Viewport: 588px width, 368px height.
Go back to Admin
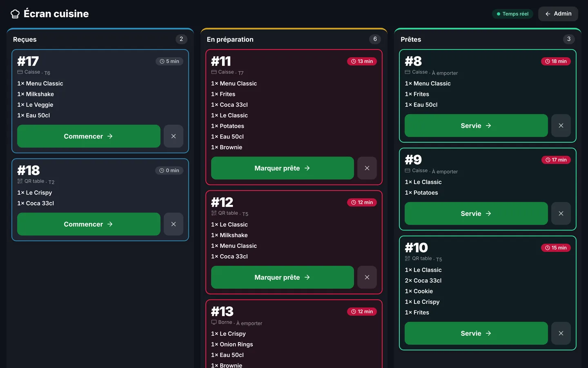click(558, 14)
